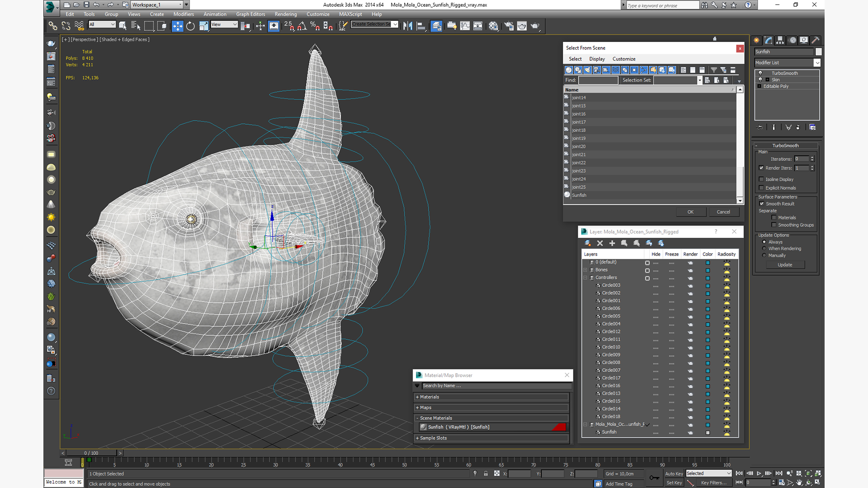The width and height of the screenshot is (868, 488).
Task: Open the Hierarchy command panel tab
Action: point(780,40)
